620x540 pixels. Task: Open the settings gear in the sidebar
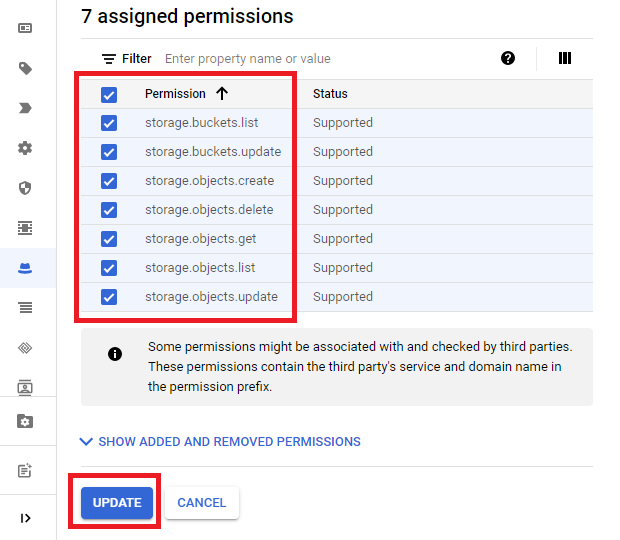point(26,148)
